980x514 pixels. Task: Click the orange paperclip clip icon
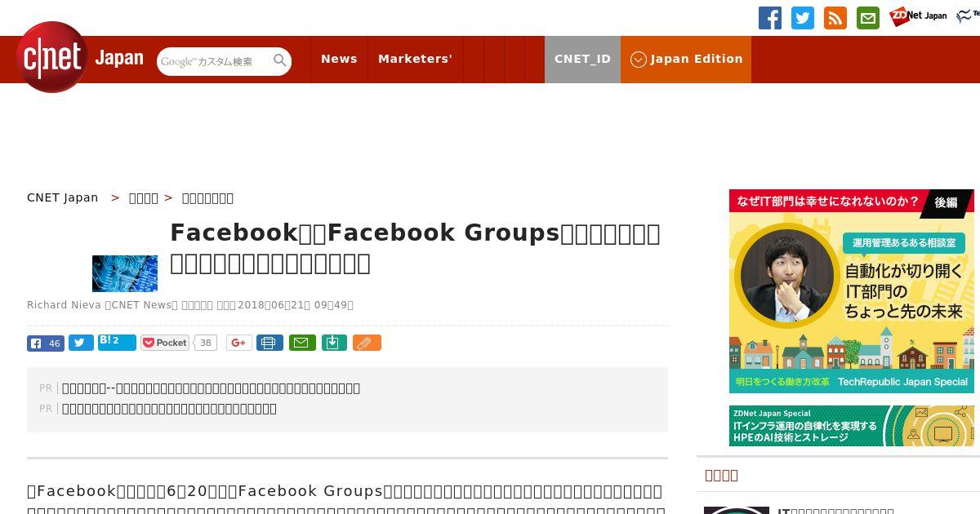pyautogui.click(x=367, y=343)
